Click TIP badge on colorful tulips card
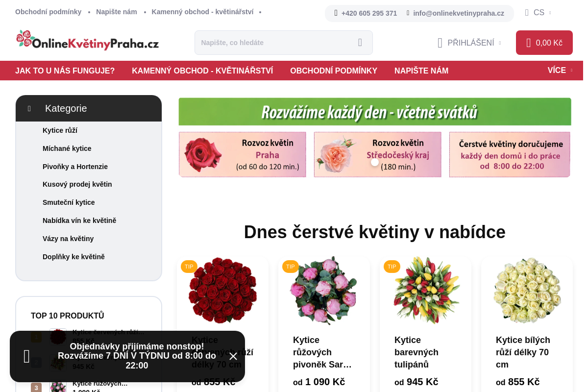This screenshot has height=392, width=588. [x=392, y=267]
